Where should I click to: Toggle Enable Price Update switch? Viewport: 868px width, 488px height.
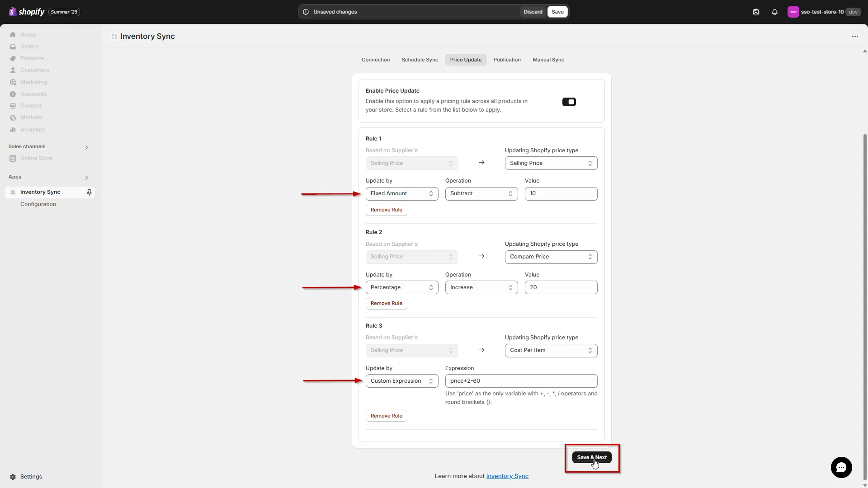[x=569, y=102]
